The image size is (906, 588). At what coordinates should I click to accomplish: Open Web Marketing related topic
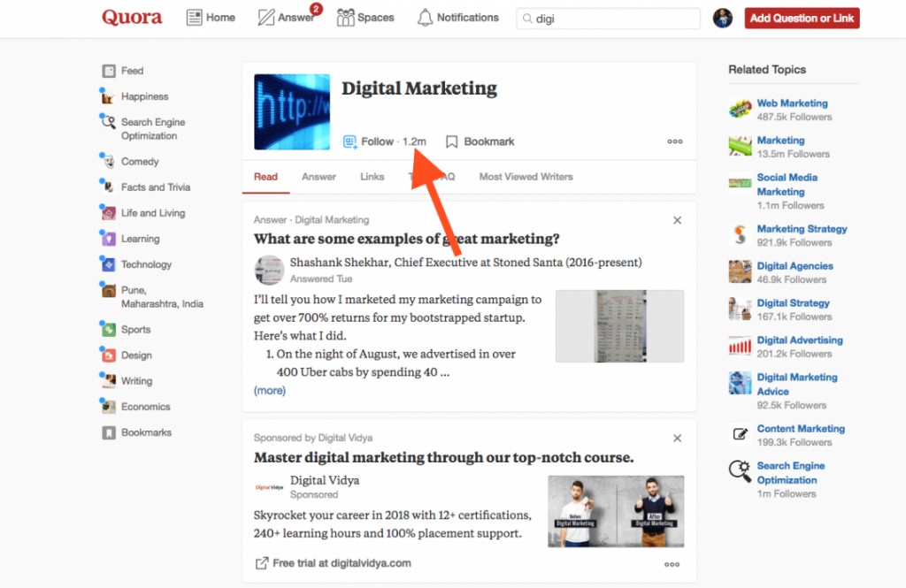coord(792,103)
